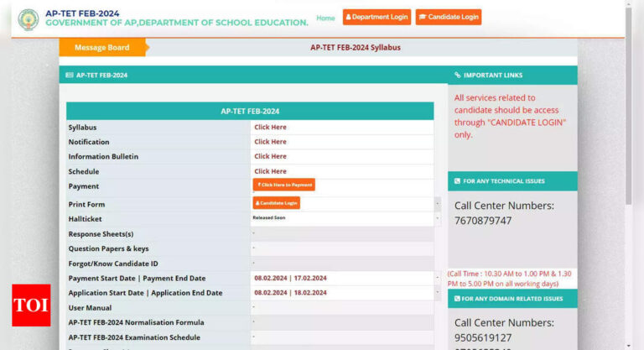Click AP-TET FEB-2024 Normalisation Formula label
Screen dimensions: 644x350
pyautogui.click(x=136, y=322)
